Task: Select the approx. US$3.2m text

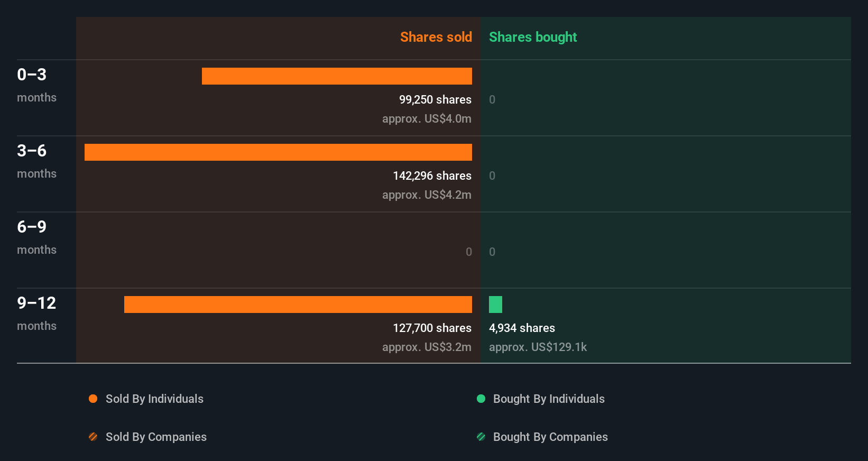Action: (x=427, y=347)
